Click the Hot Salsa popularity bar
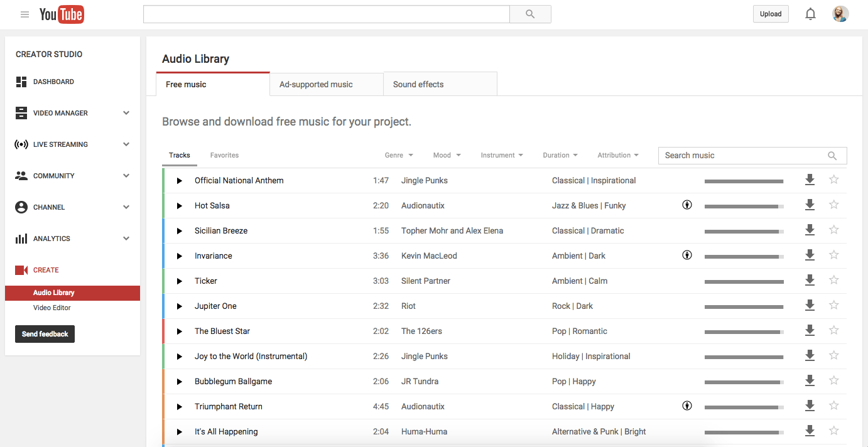868x447 pixels. (744, 207)
